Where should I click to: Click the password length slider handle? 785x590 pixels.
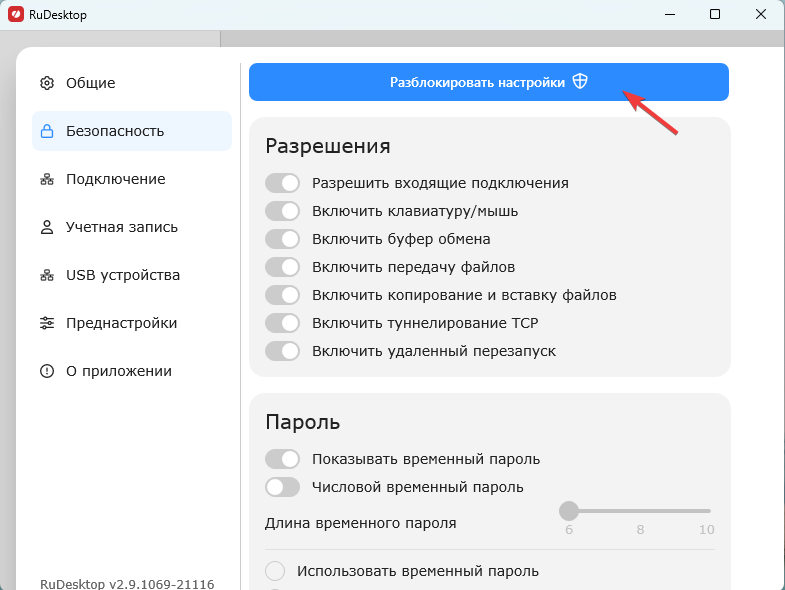click(x=569, y=511)
